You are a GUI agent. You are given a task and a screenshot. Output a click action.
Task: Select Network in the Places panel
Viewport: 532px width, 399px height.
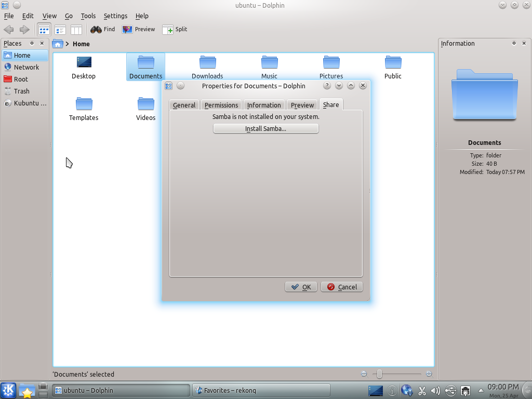pyautogui.click(x=25, y=67)
